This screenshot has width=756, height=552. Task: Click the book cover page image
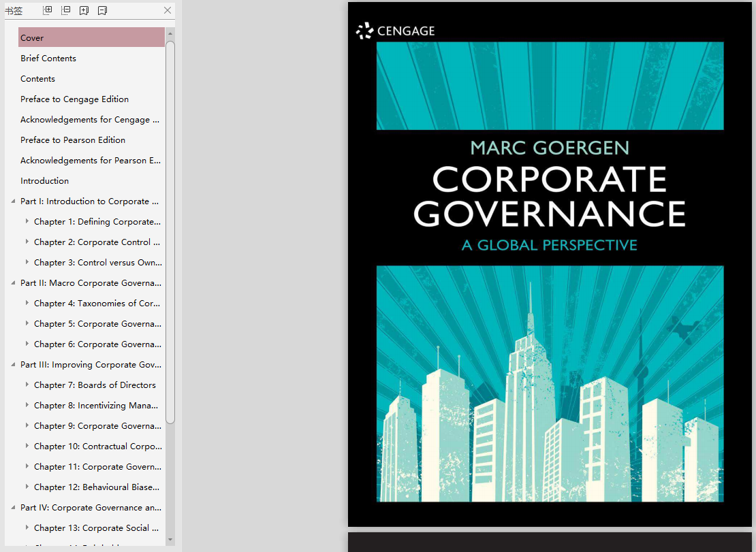point(550,265)
